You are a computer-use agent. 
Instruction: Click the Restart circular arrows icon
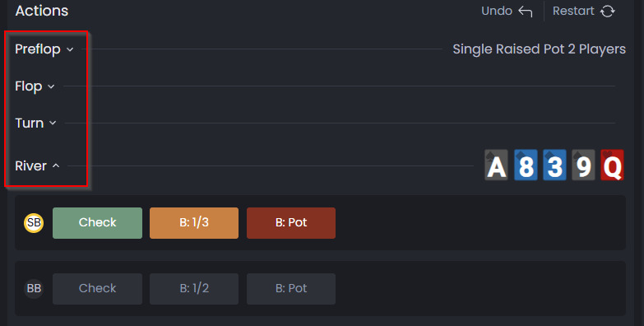point(608,11)
